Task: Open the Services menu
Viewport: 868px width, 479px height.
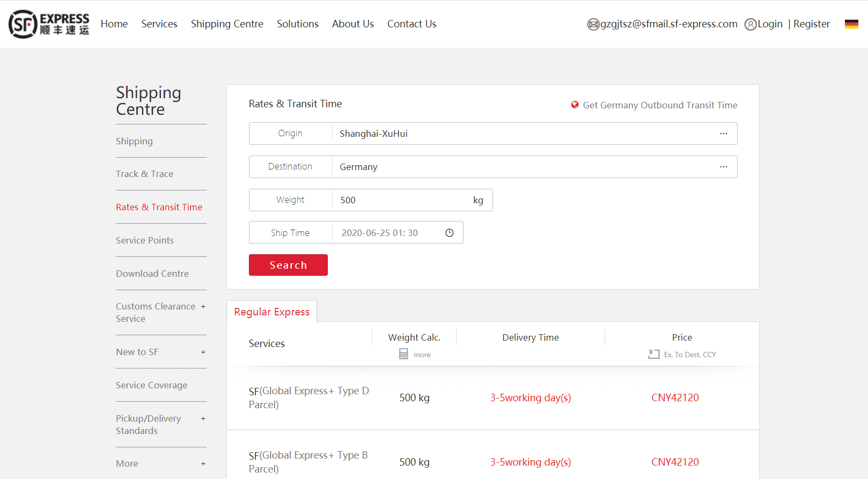Action: pos(159,24)
